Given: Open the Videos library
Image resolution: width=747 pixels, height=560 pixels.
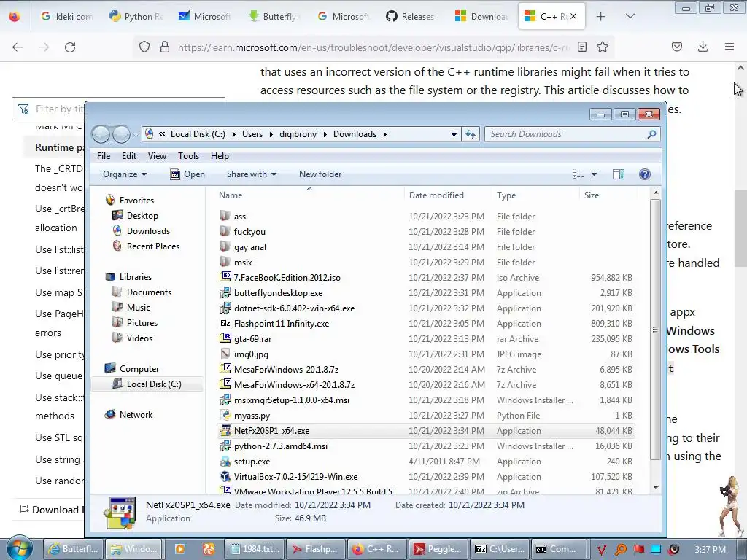Looking at the screenshot, I should pyautogui.click(x=133, y=338).
